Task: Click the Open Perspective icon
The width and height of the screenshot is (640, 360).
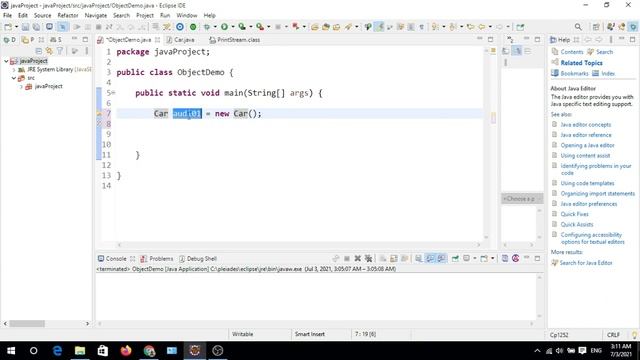Action: [596, 27]
